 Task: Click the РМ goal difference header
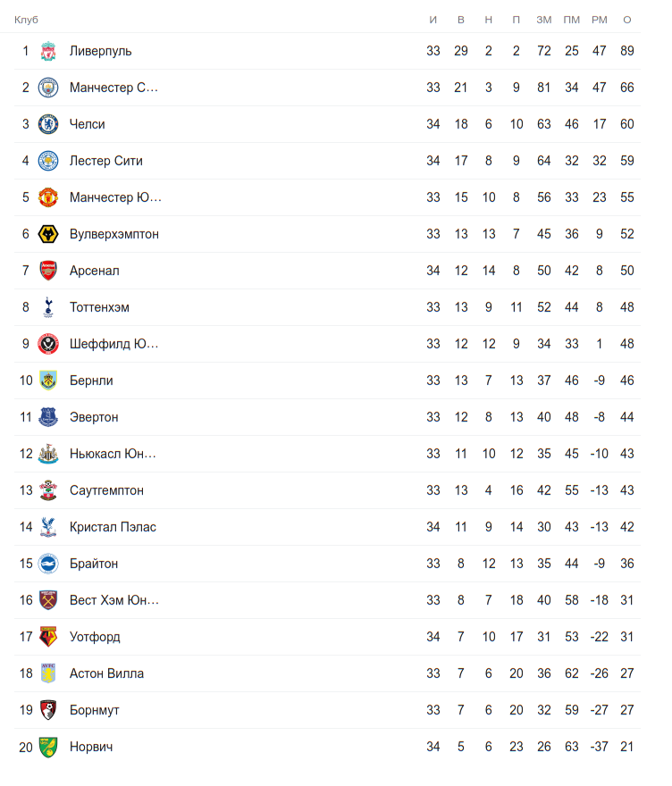point(599,20)
